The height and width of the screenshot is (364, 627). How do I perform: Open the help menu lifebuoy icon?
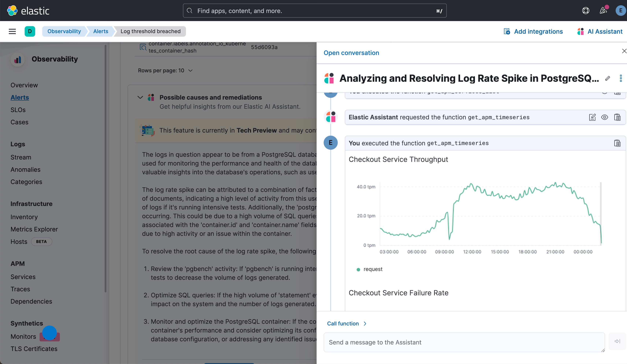pyautogui.click(x=585, y=11)
